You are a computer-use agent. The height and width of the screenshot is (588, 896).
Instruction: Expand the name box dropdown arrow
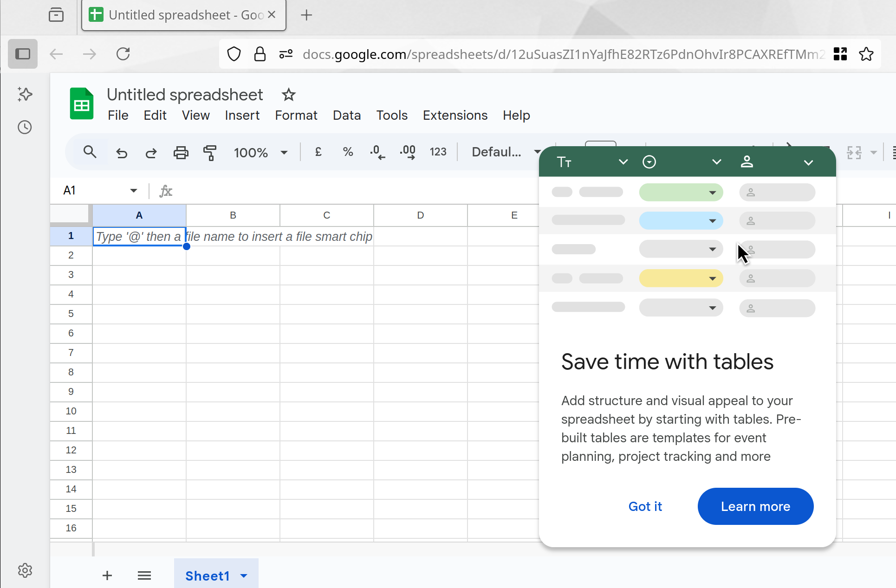tap(134, 190)
